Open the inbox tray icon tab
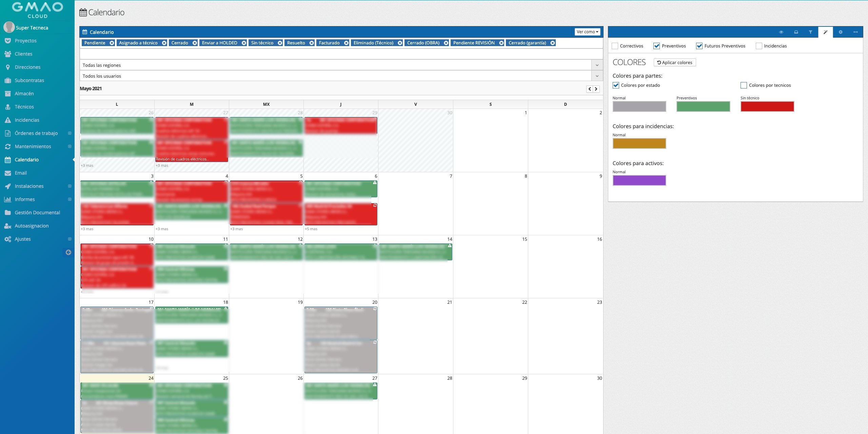 [x=796, y=32]
